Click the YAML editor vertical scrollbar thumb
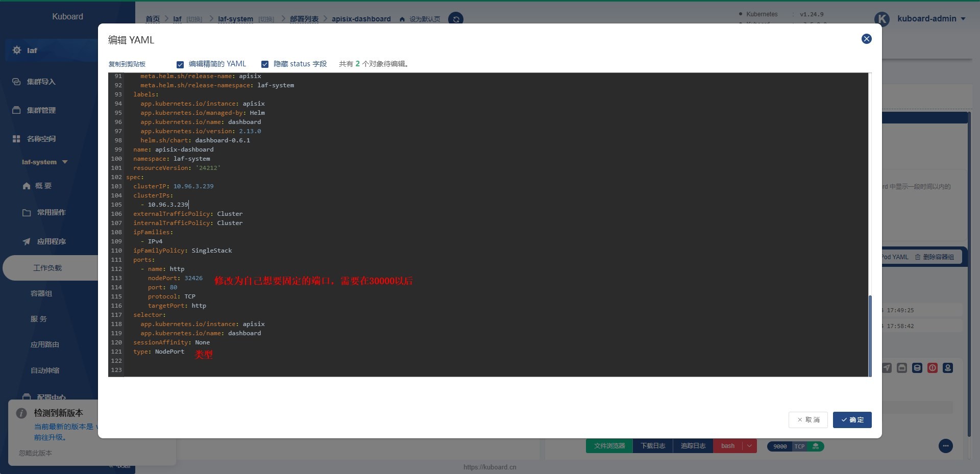Image resolution: width=980 pixels, height=474 pixels. point(870,335)
